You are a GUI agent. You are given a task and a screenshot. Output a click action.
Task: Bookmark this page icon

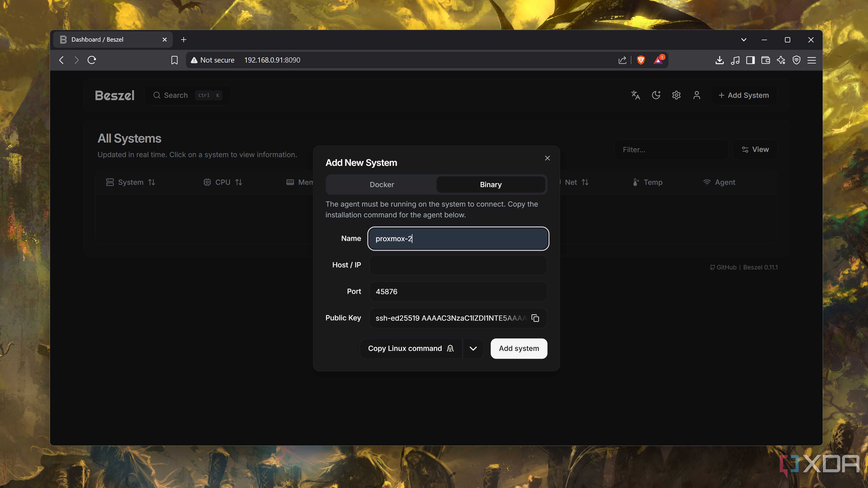tap(174, 60)
